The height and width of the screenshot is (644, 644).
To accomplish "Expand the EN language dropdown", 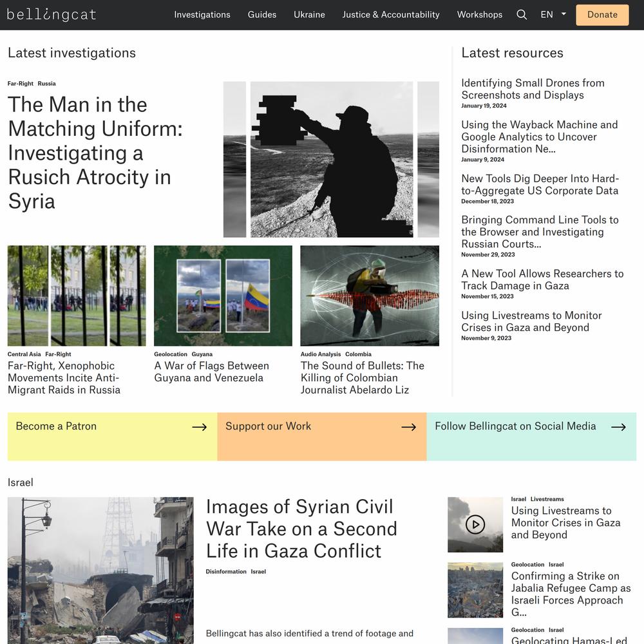I will point(553,15).
